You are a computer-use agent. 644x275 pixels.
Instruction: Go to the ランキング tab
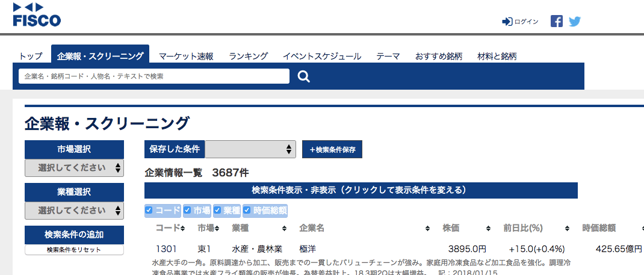point(248,57)
